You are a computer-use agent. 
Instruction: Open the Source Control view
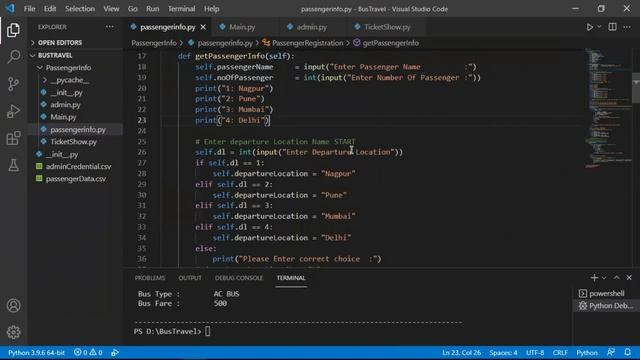point(13,84)
